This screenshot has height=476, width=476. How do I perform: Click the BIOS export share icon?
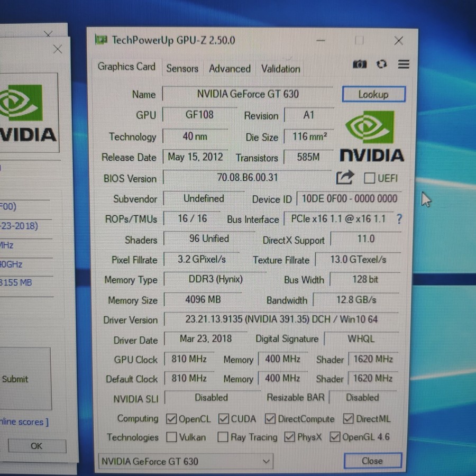coord(344,178)
